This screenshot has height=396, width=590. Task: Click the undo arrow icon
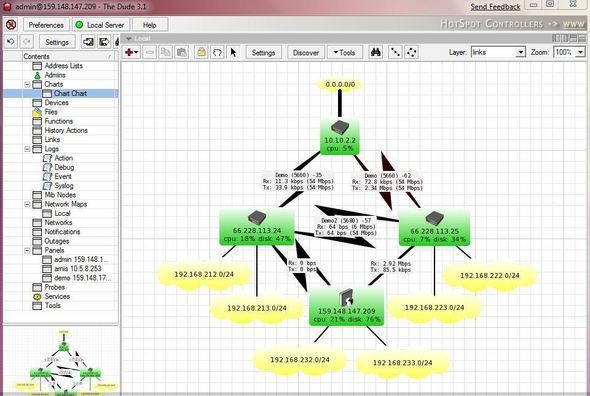click(x=11, y=42)
